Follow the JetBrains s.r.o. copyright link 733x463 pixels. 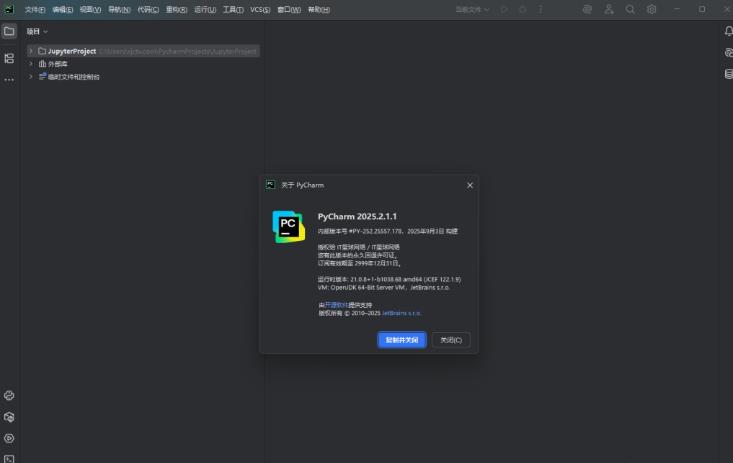(x=402, y=313)
